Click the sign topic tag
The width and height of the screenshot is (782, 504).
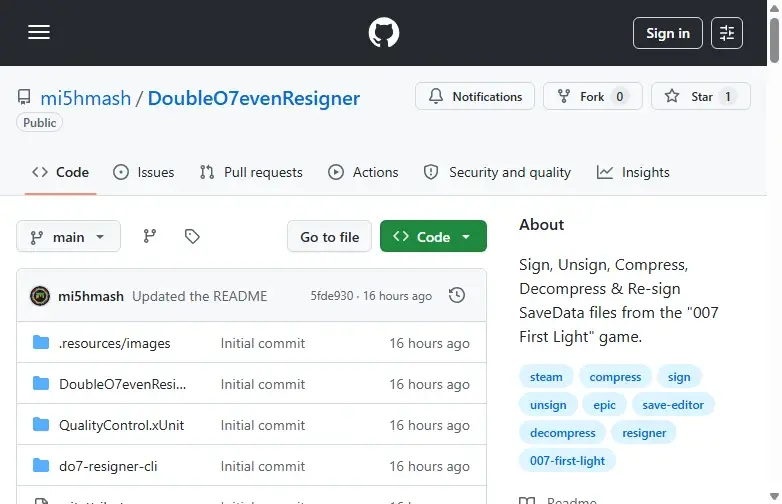pyautogui.click(x=679, y=376)
